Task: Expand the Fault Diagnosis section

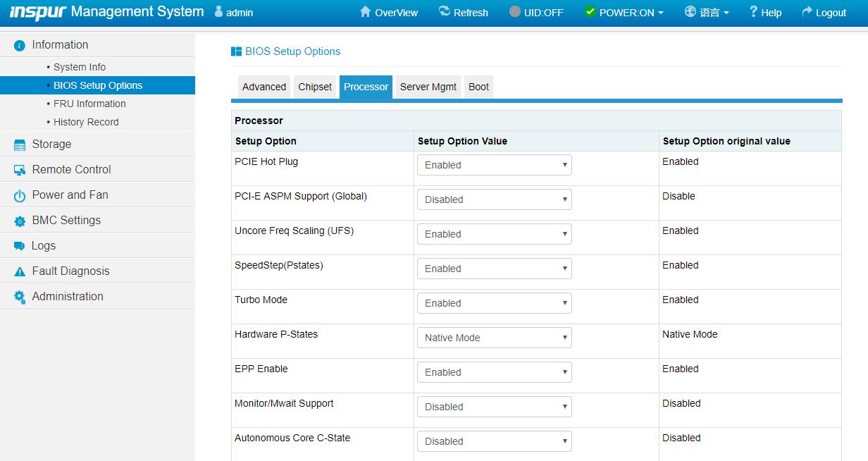Action: [x=97, y=271]
